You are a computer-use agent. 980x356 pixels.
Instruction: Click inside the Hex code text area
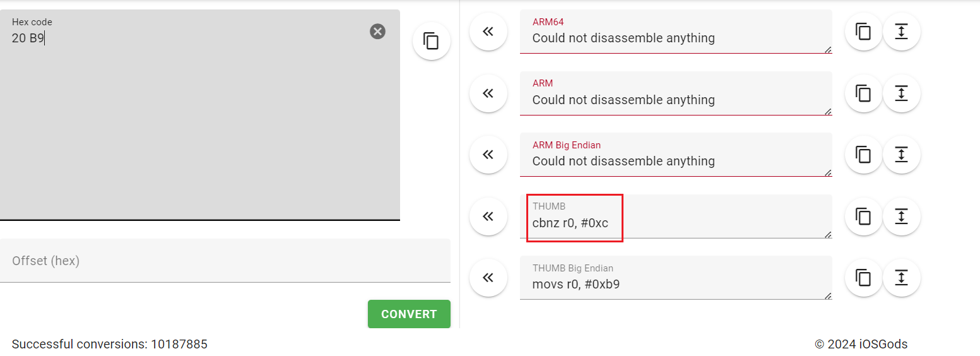[x=199, y=126]
